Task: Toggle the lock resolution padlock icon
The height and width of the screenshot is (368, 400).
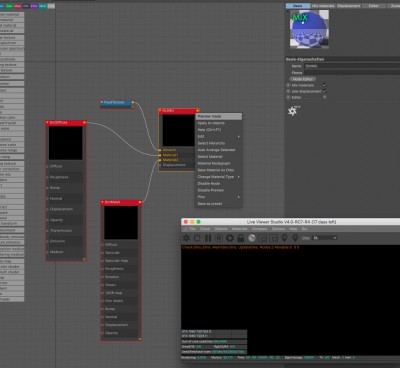Action: [241, 238]
